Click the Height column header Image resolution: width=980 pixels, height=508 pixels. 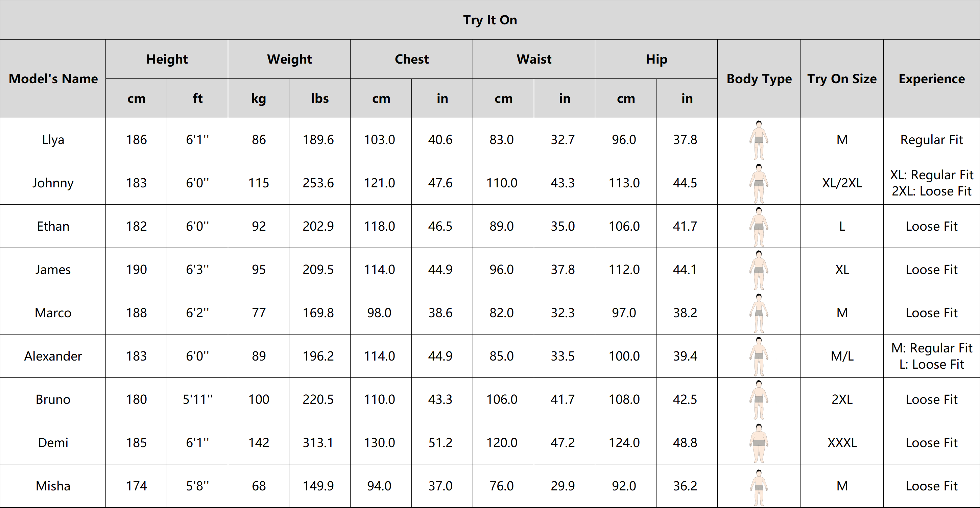167,60
